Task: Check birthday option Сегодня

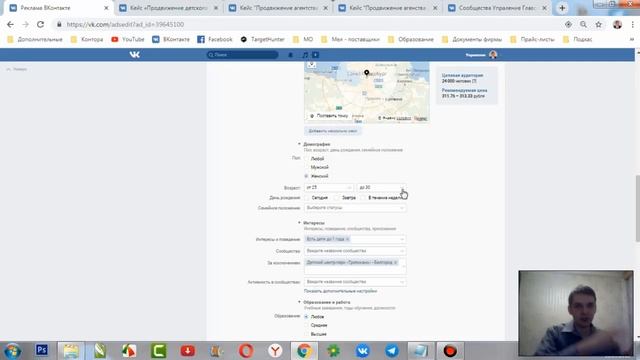Action: pos(307,198)
